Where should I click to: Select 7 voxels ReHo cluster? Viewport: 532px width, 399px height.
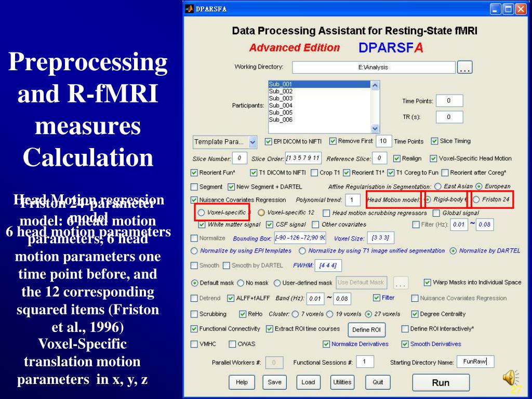(295, 314)
